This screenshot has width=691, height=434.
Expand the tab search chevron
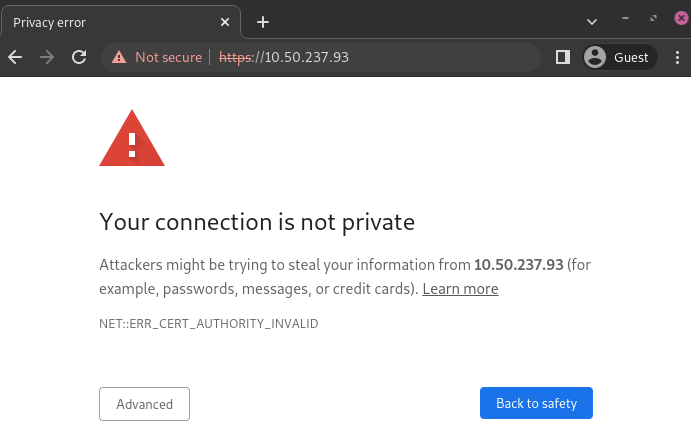pyautogui.click(x=592, y=21)
